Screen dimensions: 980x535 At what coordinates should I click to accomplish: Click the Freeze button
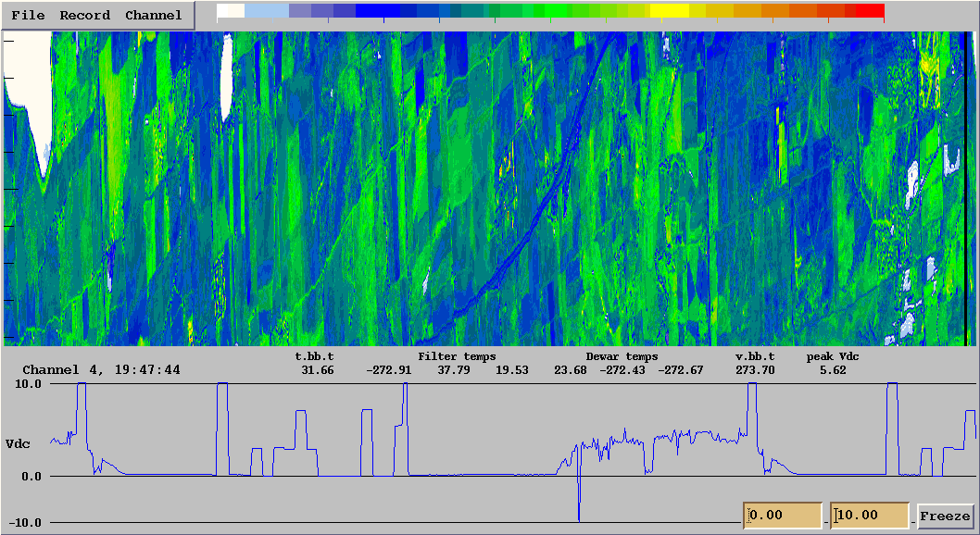coord(945,516)
